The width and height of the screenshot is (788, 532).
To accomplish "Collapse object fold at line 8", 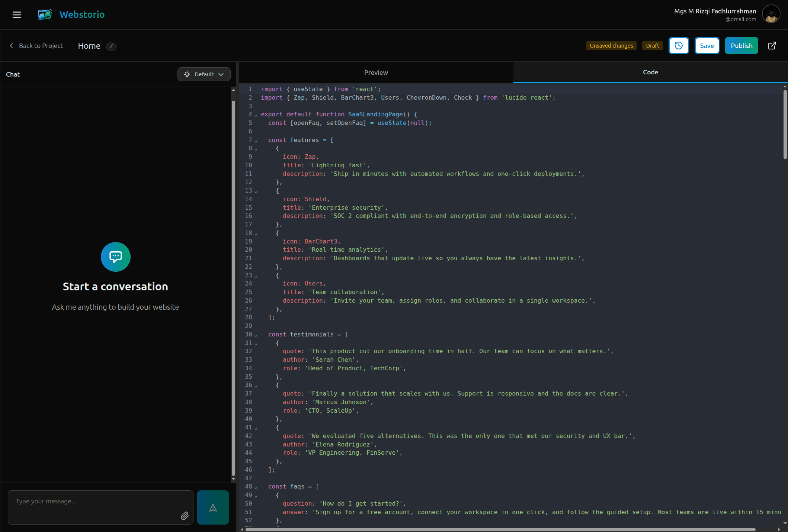I will pos(256,149).
